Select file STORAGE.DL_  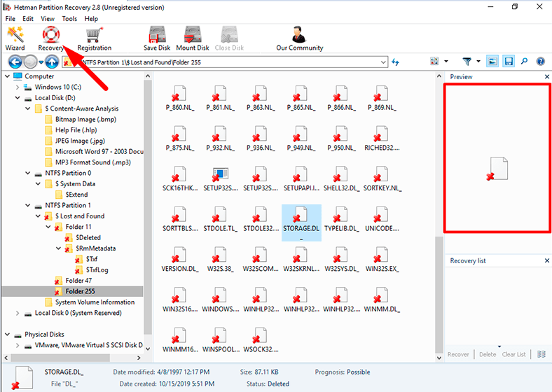[x=301, y=223]
